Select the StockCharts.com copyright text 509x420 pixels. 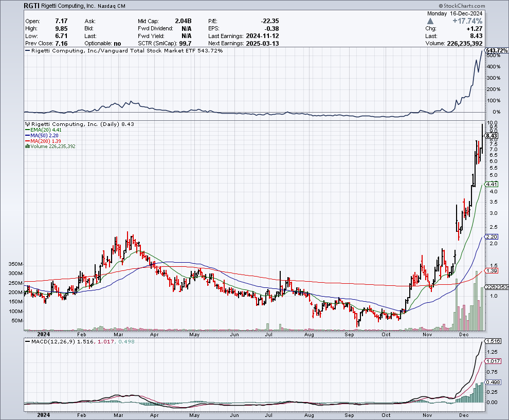[x=462, y=6]
